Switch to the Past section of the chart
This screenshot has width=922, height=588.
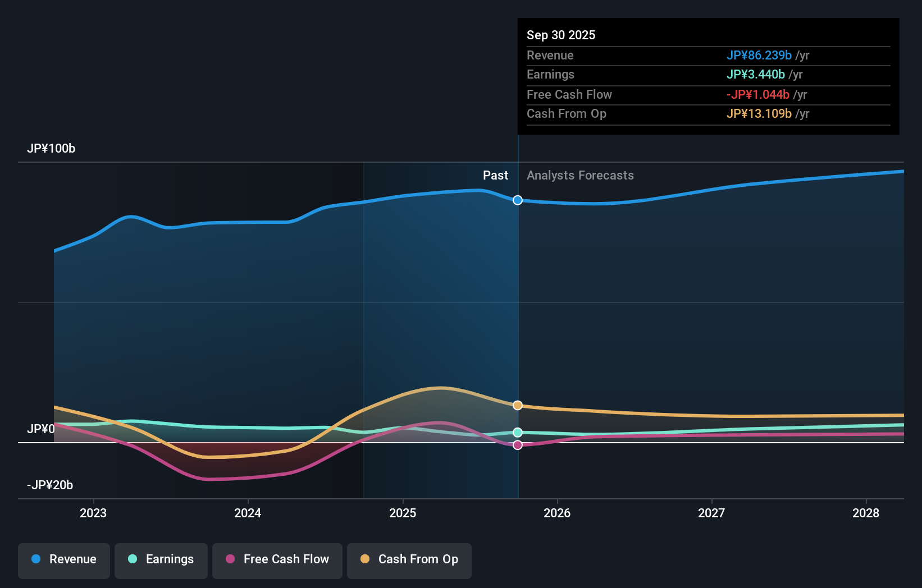pos(495,176)
